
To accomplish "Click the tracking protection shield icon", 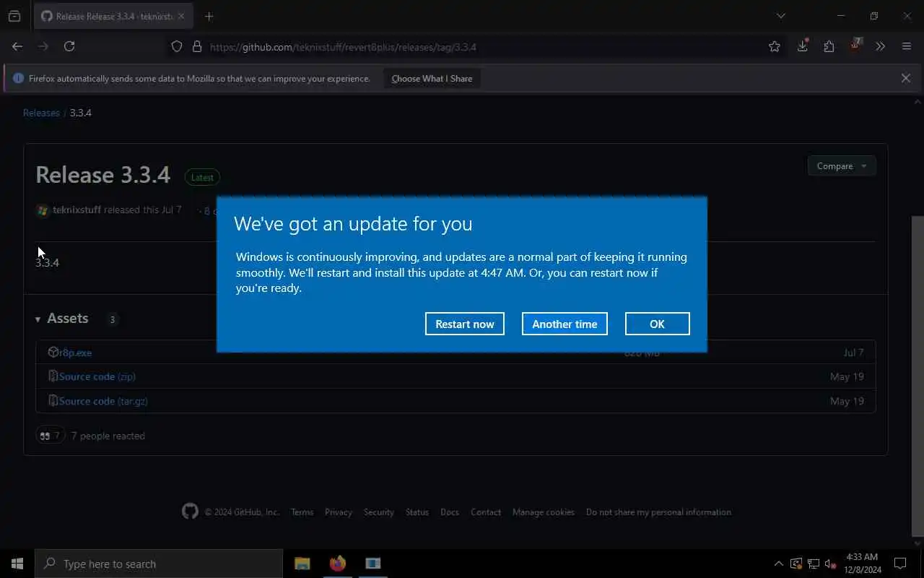I will [177, 46].
